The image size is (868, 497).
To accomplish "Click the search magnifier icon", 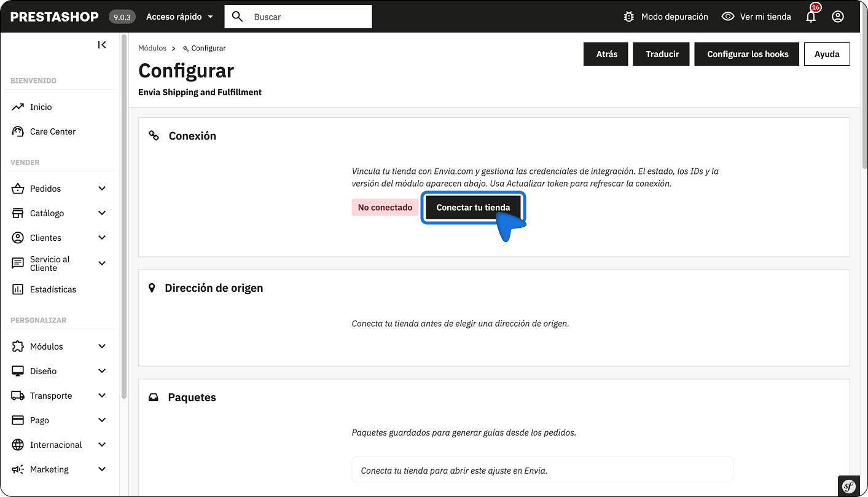I will click(x=237, y=17).
